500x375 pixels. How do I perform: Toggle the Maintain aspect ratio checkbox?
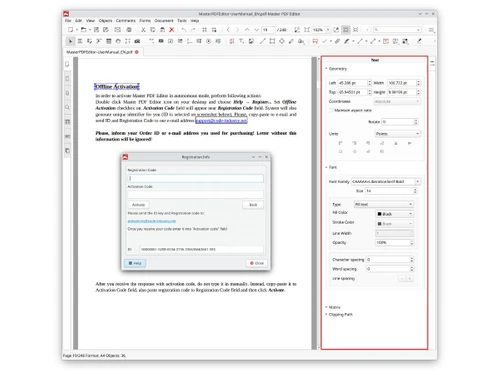click(331, 110)
